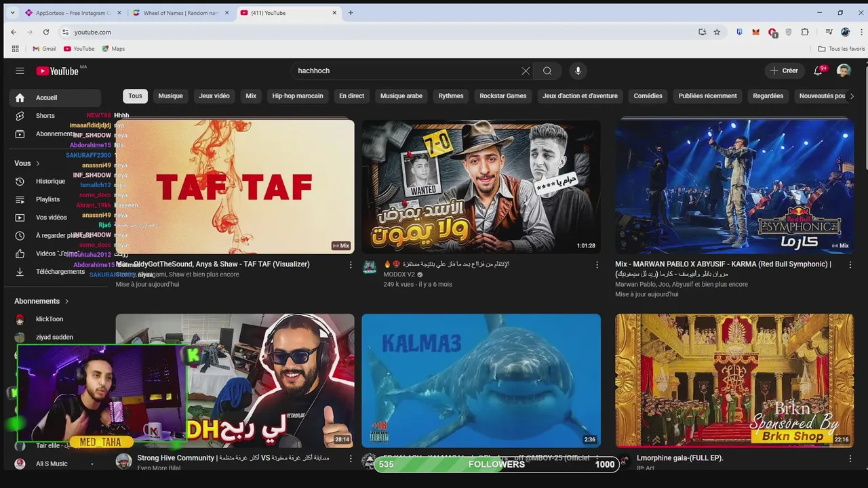Viewport: 868px width, 488px height.
Task: Go back to the previous page
Action: [14, 32]
